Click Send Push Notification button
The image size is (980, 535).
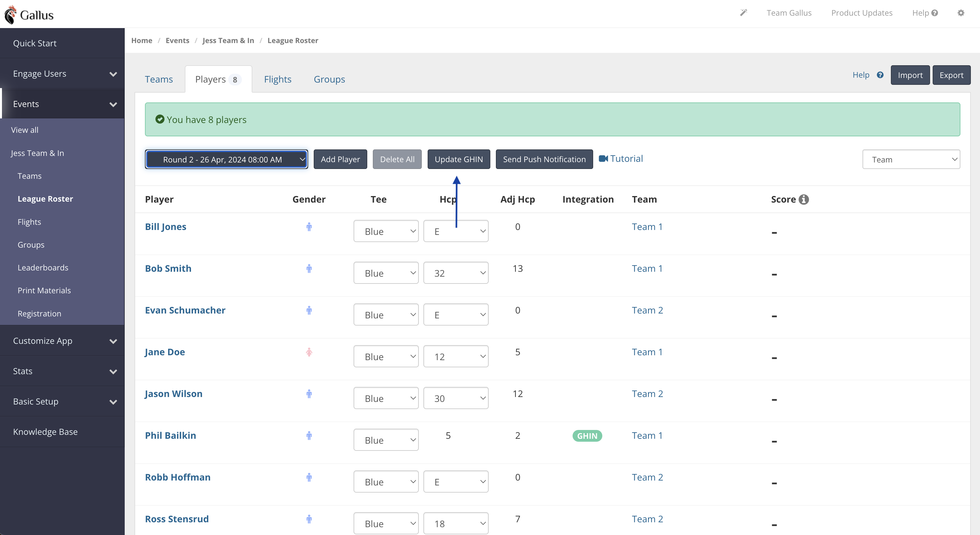click(545, 159)
